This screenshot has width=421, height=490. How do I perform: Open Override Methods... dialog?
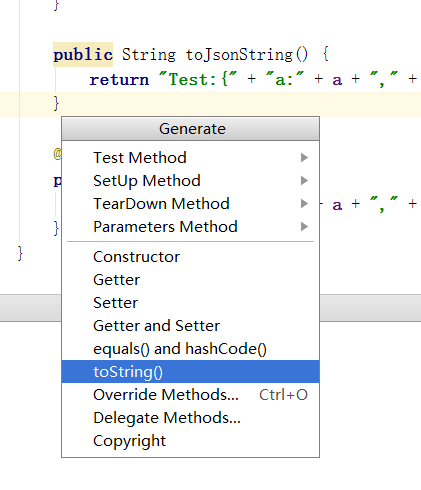(x=190, y=395)
